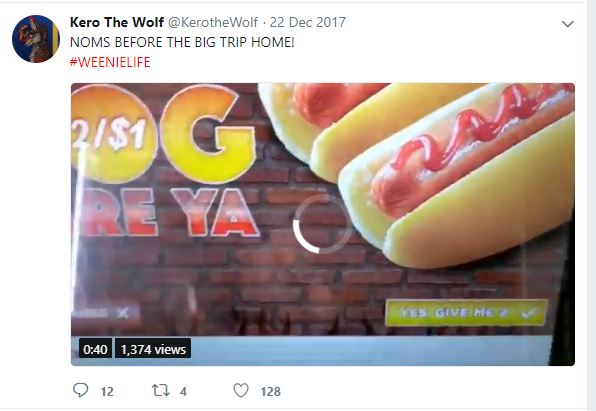Click the video loading spinner
This screenshot has height=411, width=596.
tap(323, 224)
